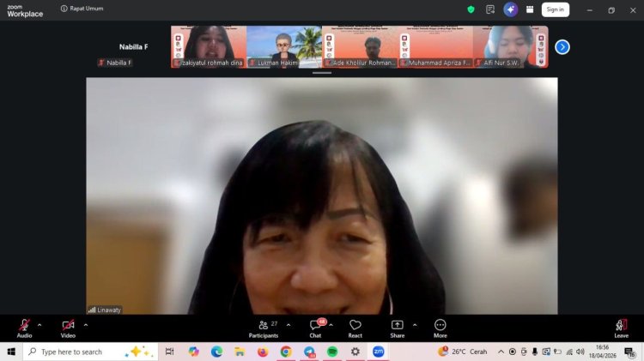The height and width of the screenshot is (361, 644).
Task: Click the Share screen icon
Action: pos(397,327)
